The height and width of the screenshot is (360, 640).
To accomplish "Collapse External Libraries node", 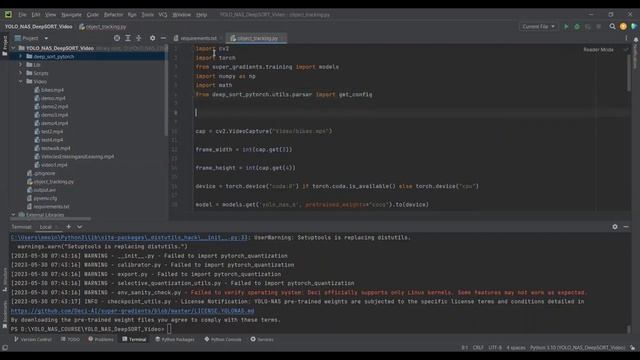I will (x=13, y=214).
